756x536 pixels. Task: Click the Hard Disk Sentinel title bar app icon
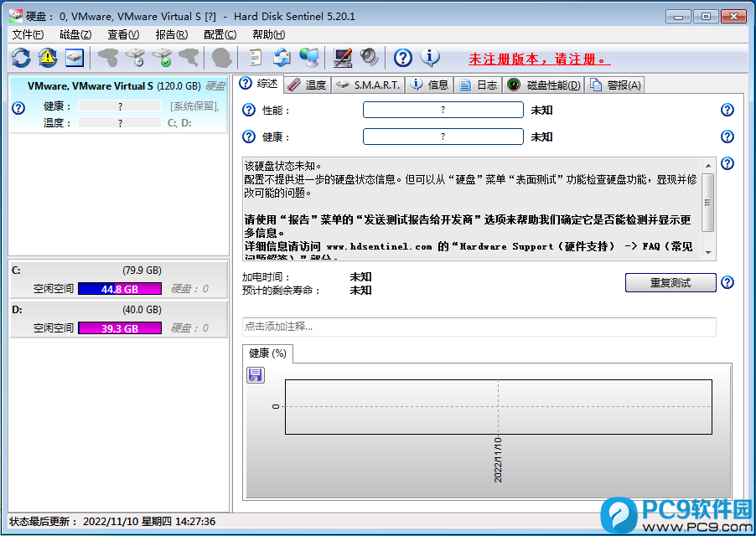[x=16, y=16]
